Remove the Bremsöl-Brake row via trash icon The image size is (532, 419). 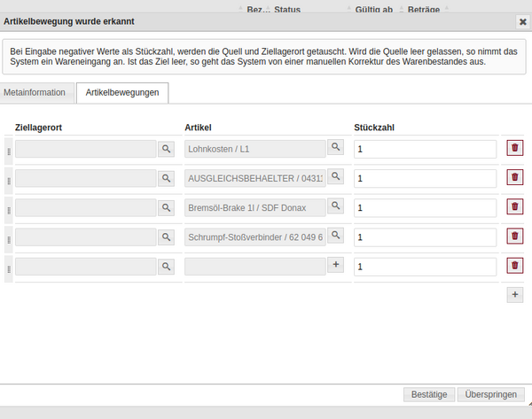[x=514, y=207]
